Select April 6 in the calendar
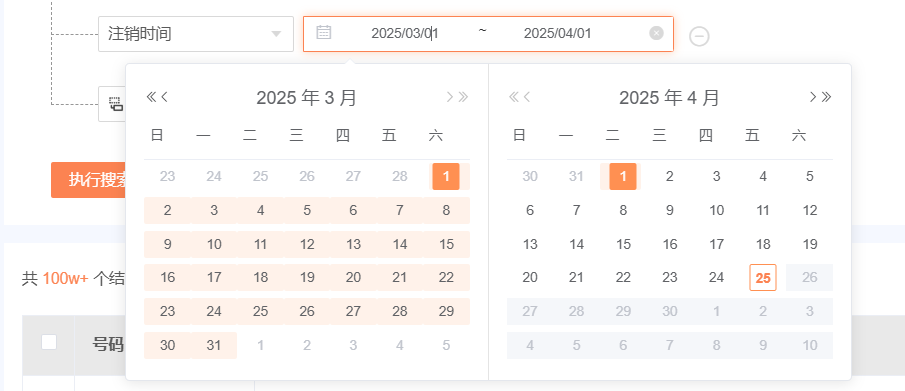Image resolution: width=905 pixels, height=391 pixels. (x=530, y=211)
